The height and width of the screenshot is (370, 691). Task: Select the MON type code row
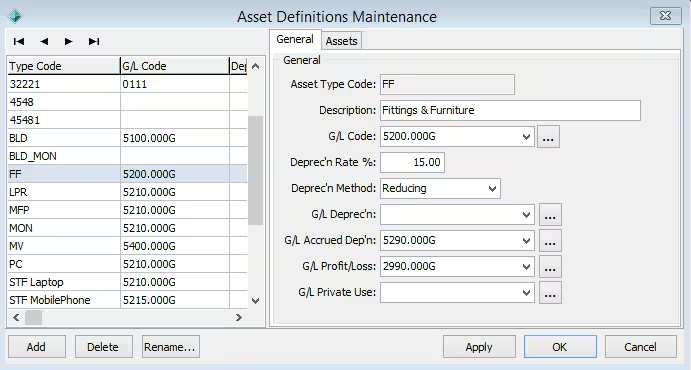click(x=127, y=229)
